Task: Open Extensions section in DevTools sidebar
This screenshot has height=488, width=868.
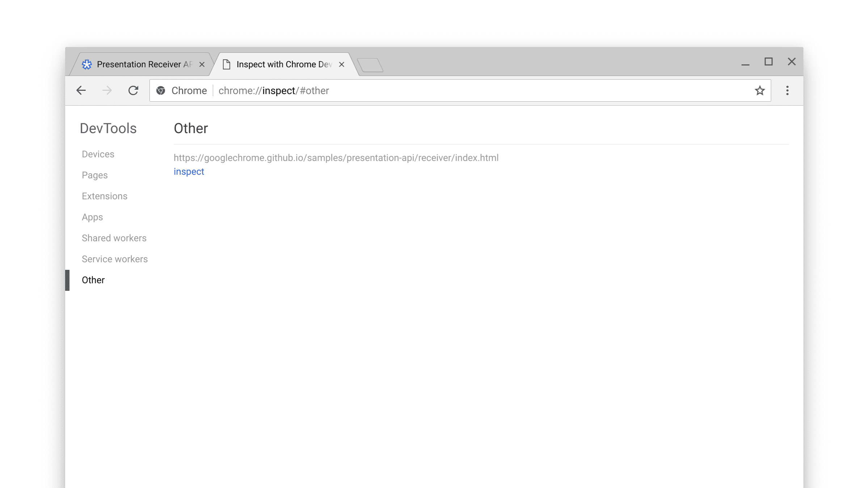Action: [x=104, y=196]
